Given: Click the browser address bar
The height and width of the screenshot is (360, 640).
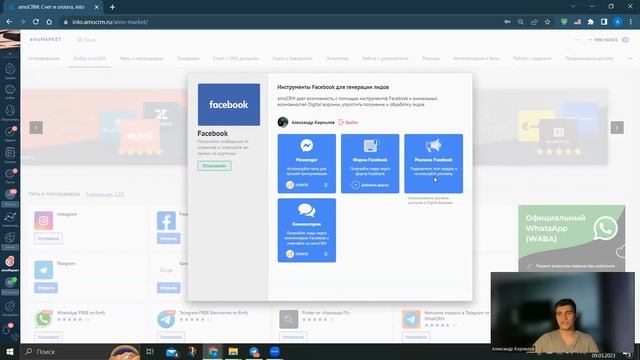Looking at the screenshot, I should click(282, 22).
